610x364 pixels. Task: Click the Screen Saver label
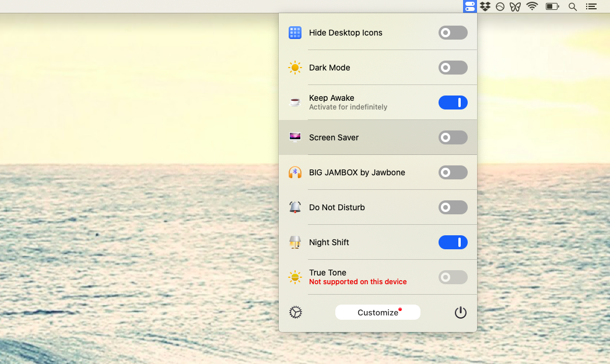pyautogui.click(x=334, y=137)
